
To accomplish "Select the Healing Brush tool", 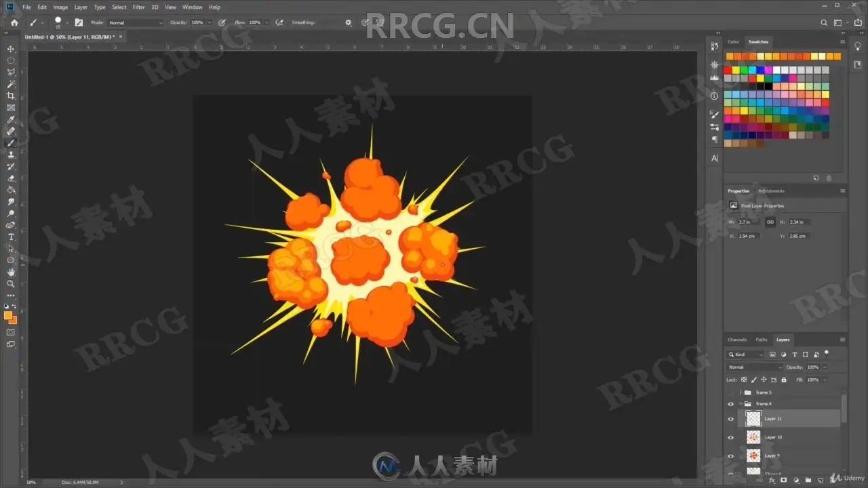I will point(11,131).
